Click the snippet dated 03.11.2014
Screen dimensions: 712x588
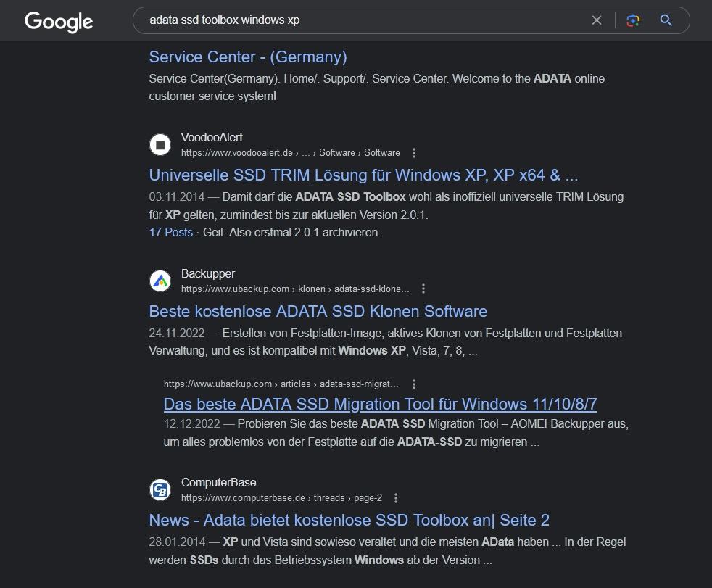[386, 206]
